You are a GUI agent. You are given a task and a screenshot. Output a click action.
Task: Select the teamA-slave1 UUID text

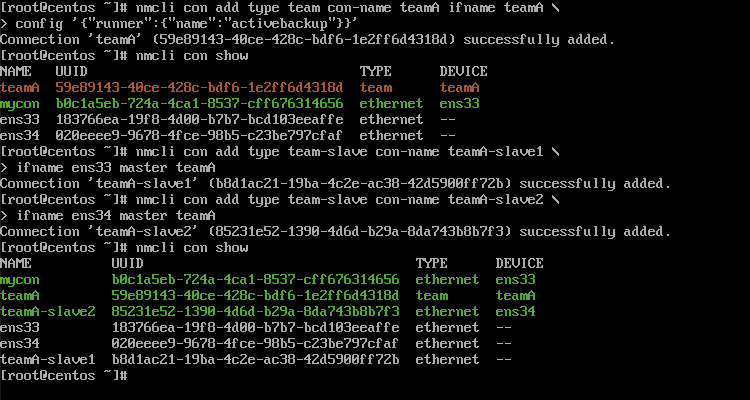click(x=255, y=359)
